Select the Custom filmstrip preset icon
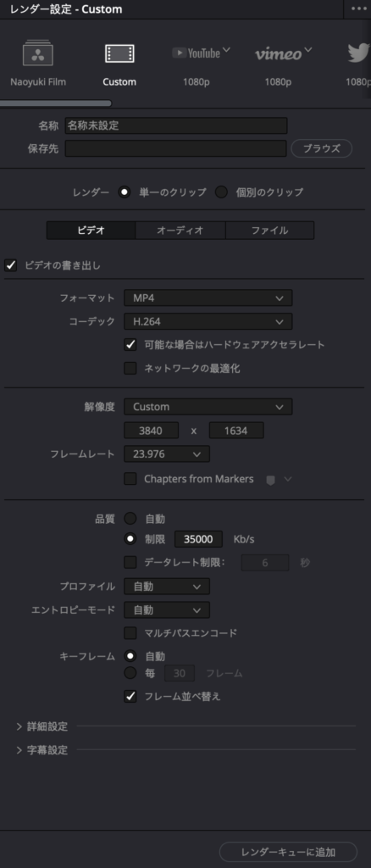Image resolution: width=371 pixels, height=868 pixels. point(119,53)
